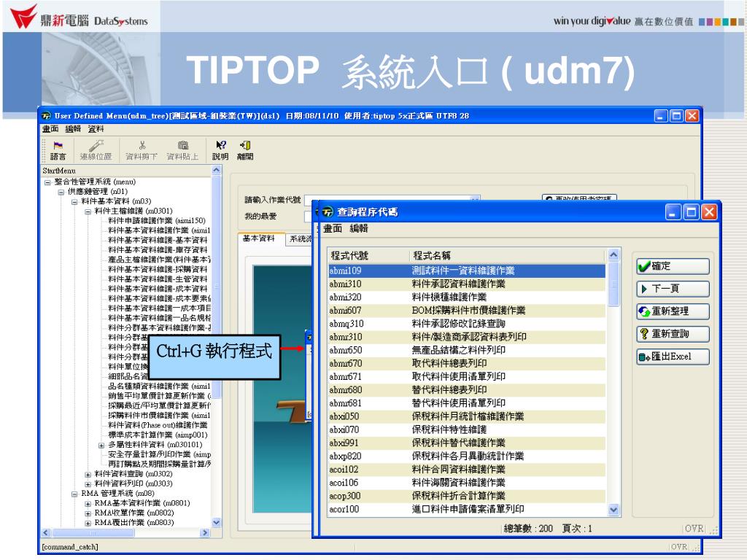Select row abxi050 保稅料件月統計檔維護作業
The width and height of the screenshot is (747, 560).
click(467, 416)
